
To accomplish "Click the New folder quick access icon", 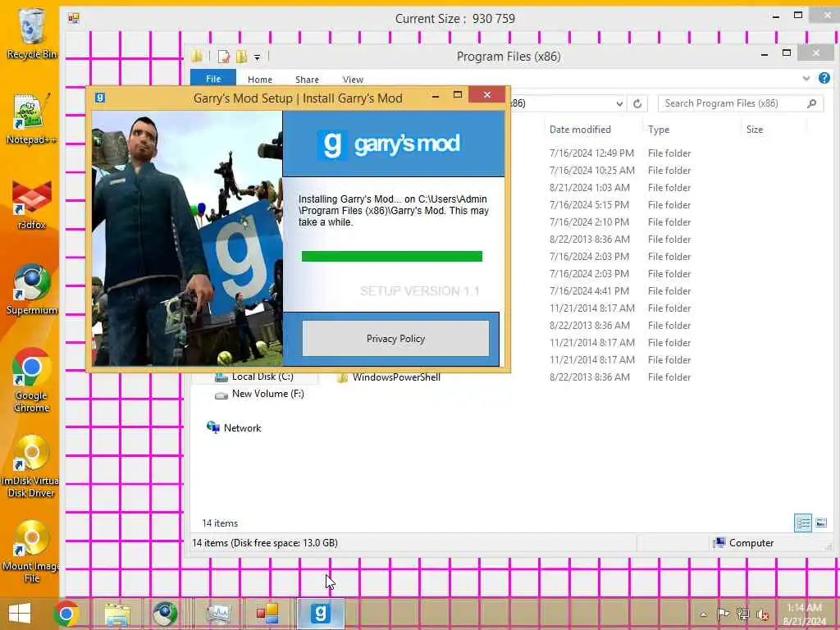I will [242, 57].
